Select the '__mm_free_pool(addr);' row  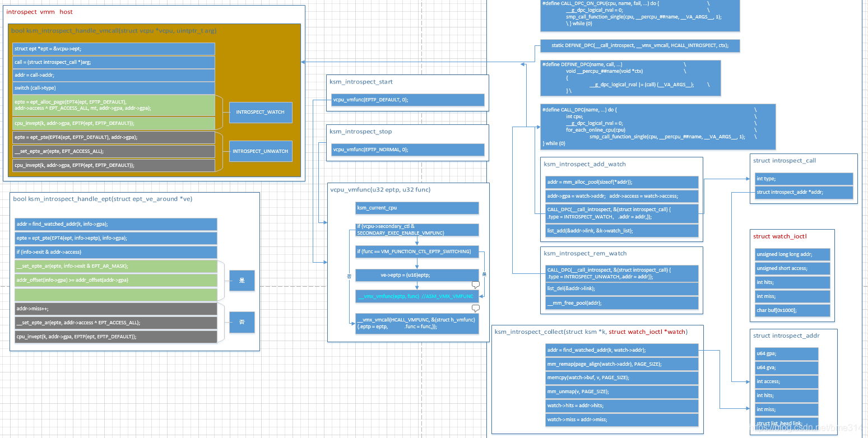(x=622, y=303)
